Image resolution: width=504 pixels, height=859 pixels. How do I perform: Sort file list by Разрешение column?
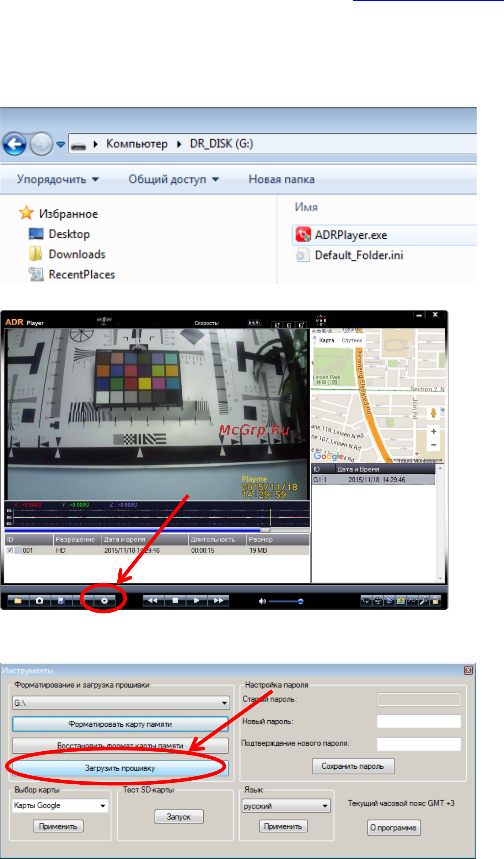tap(77, 539)
